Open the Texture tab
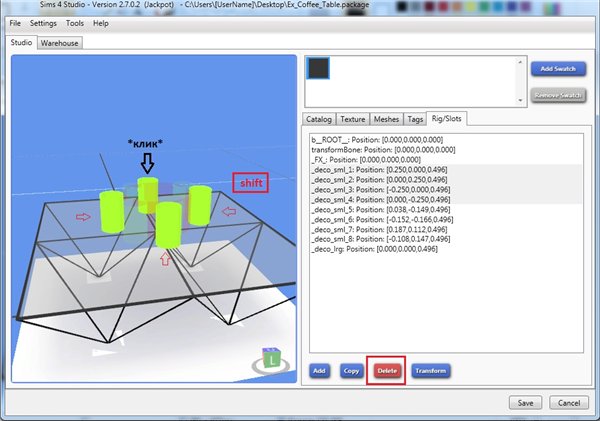The width and height of the screenshot is (600, 421). pos(353,119)
